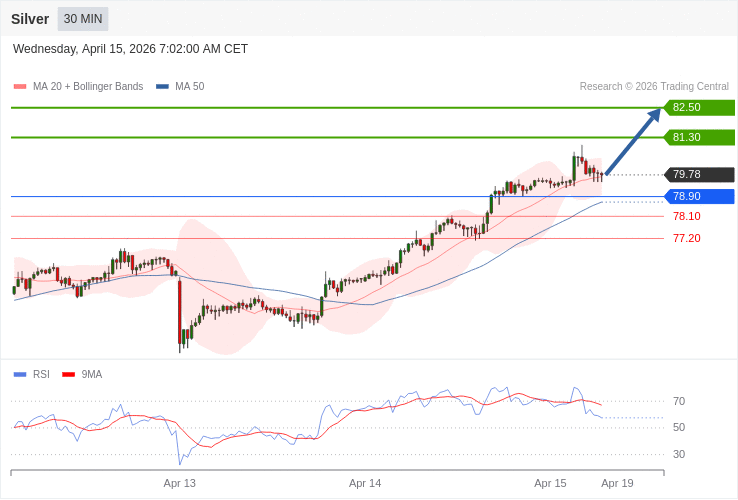Click the blue upward trend arrow
The height and width of the screenshot is (500, 738).
pyautogui.click(x=633, y=141)
